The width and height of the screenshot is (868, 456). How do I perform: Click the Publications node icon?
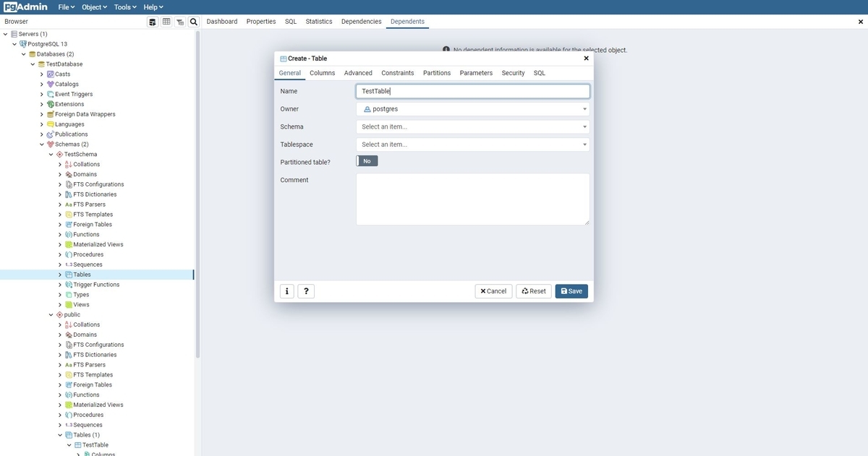click(50, 134)
